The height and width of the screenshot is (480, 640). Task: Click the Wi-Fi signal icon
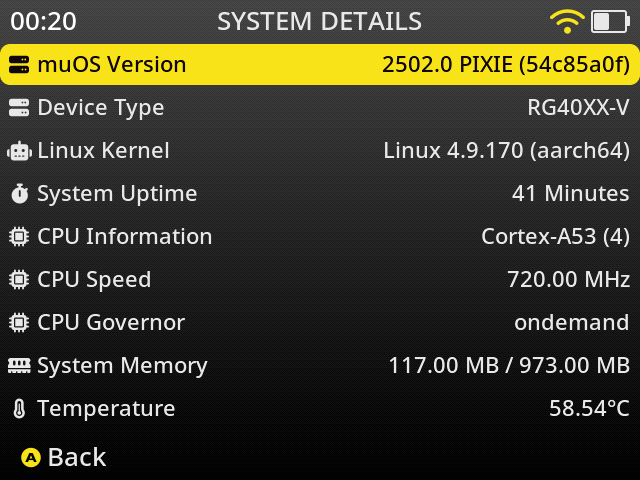(x=567, y=21)
